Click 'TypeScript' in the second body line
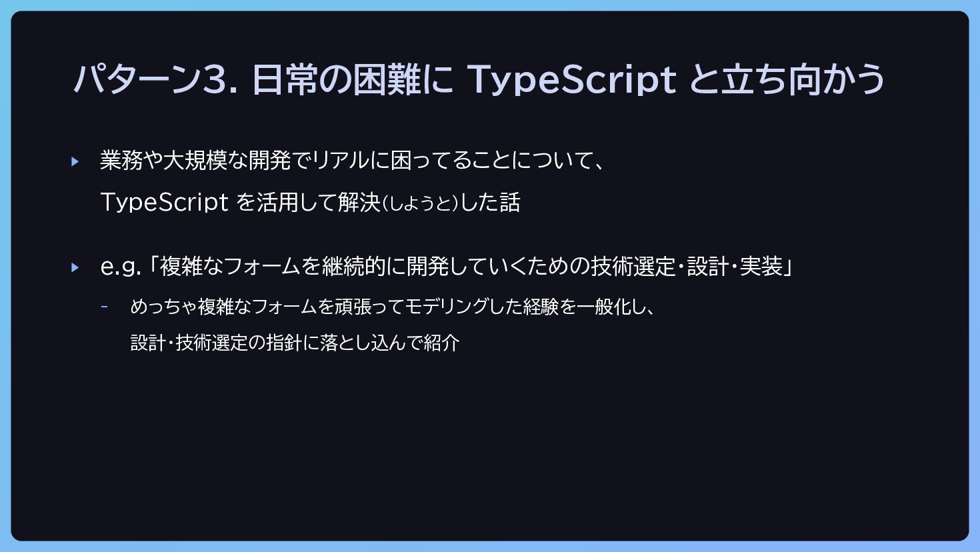 164,202
